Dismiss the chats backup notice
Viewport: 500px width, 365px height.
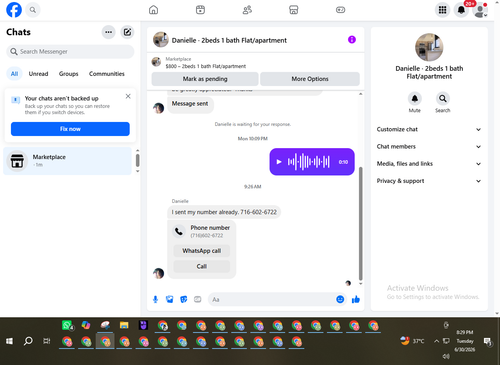click(x=128, y=96)
